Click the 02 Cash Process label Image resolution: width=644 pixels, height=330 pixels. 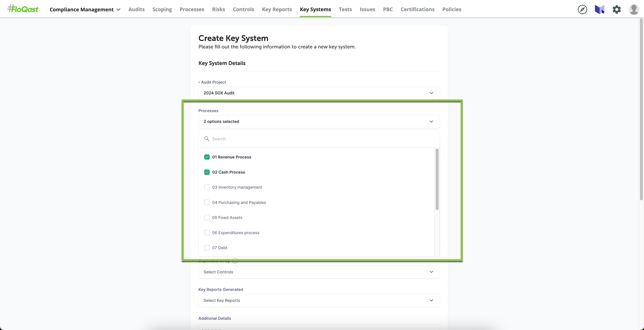coord(228,172)
